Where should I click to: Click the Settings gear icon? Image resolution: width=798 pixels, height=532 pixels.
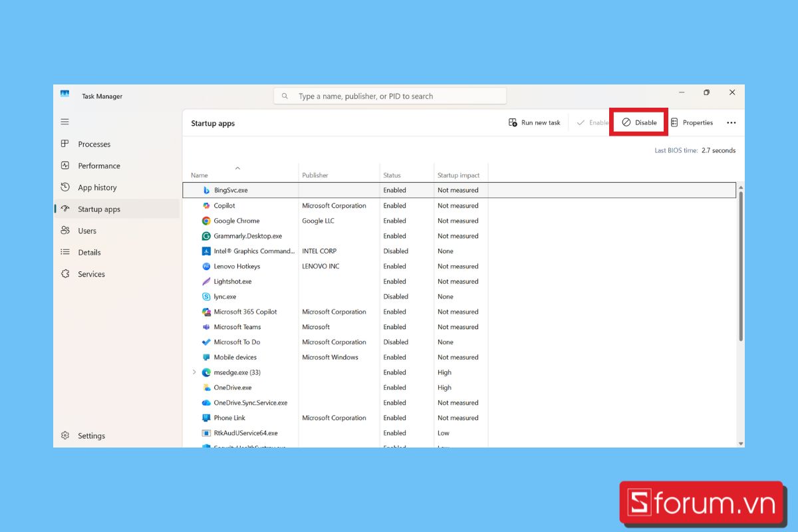[x=65, y=436]
